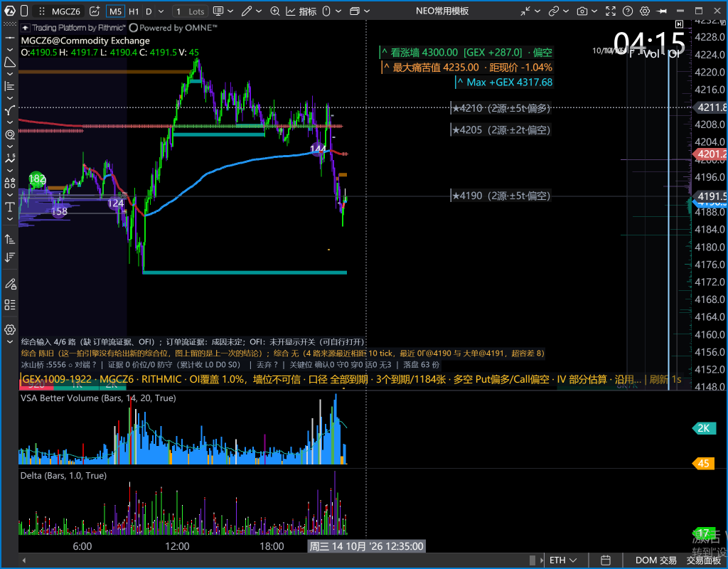Click the bring drawing forward icon
728x569 pixels.
[x=10, y=239]
